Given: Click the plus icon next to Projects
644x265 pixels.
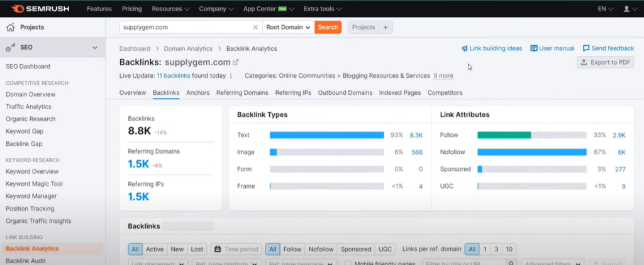Looking at the screenshot, I should point(386,27).
